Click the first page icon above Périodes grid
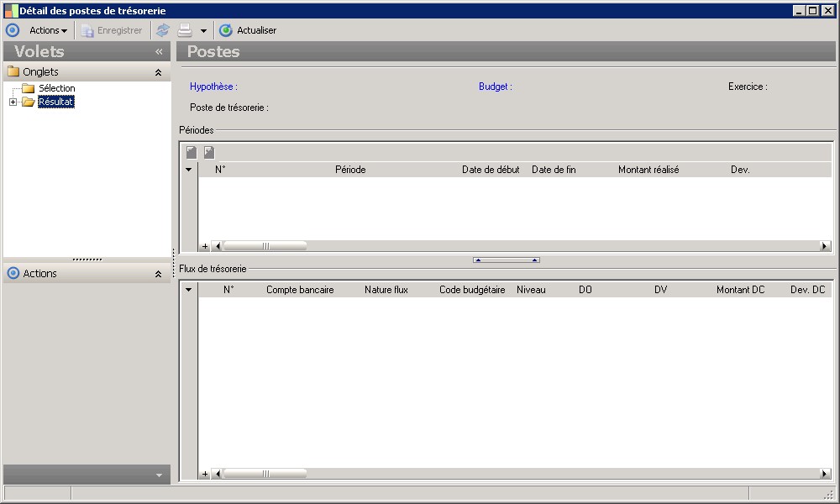The width and height of the screenshot is (840, 504). point(192,152)
